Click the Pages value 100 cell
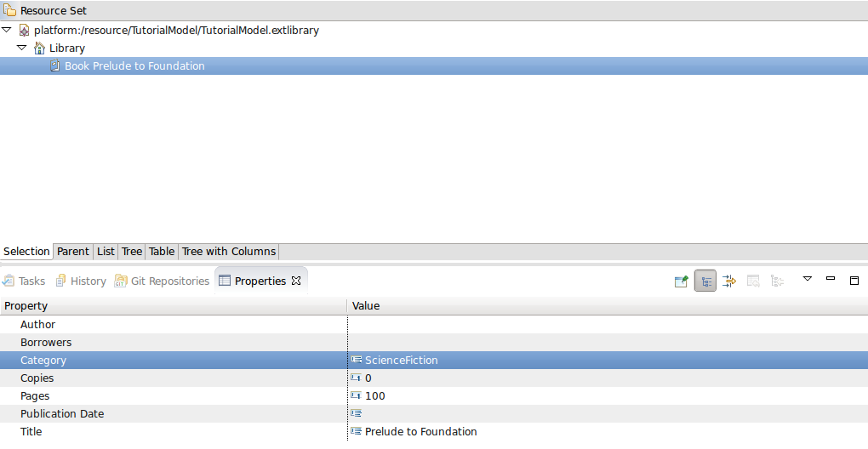Image resolution: width=868 pixels, height=449 pixels. pos(374,396)
